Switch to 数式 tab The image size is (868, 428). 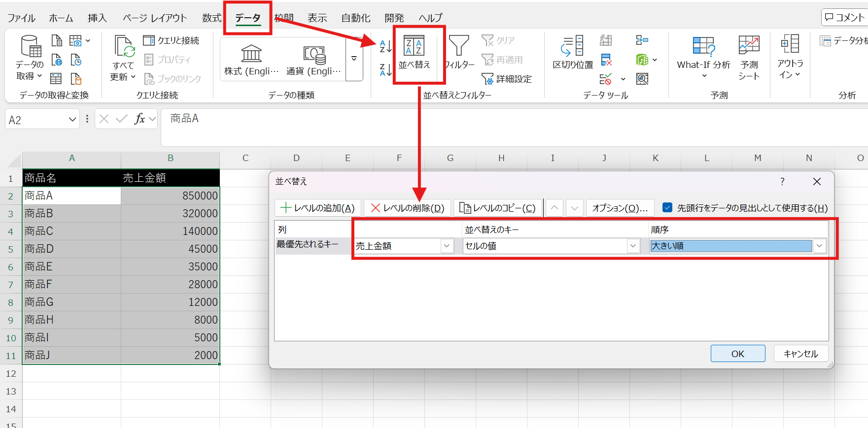[x=211, y=18]
